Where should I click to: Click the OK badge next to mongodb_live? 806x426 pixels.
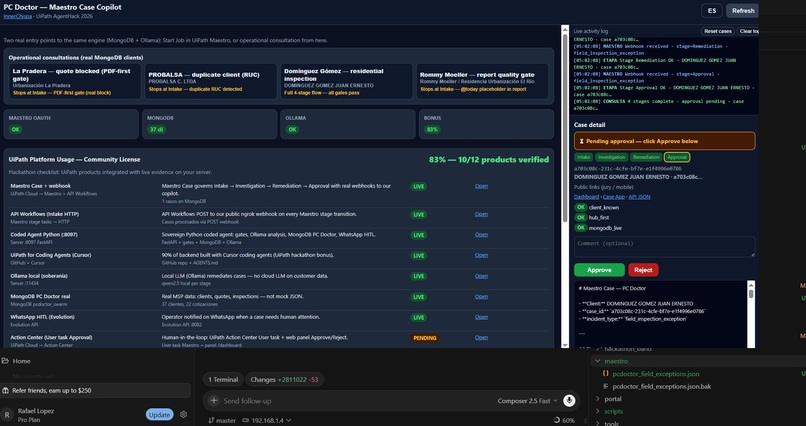click(x=581, y=228)
